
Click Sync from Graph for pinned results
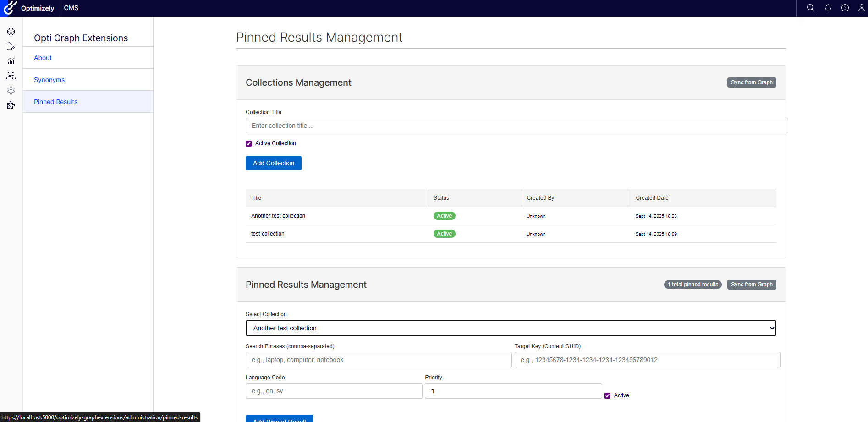point(751,285)
